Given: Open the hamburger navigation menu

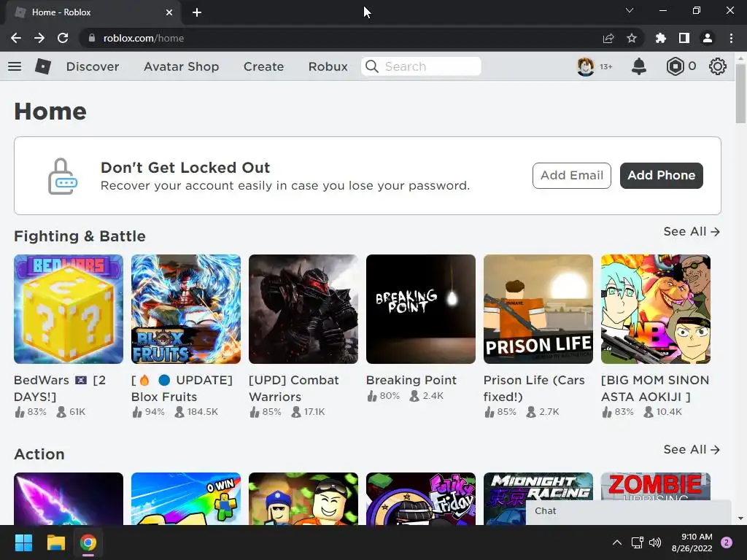Looking at the screenshot, I should pos(15,66).
